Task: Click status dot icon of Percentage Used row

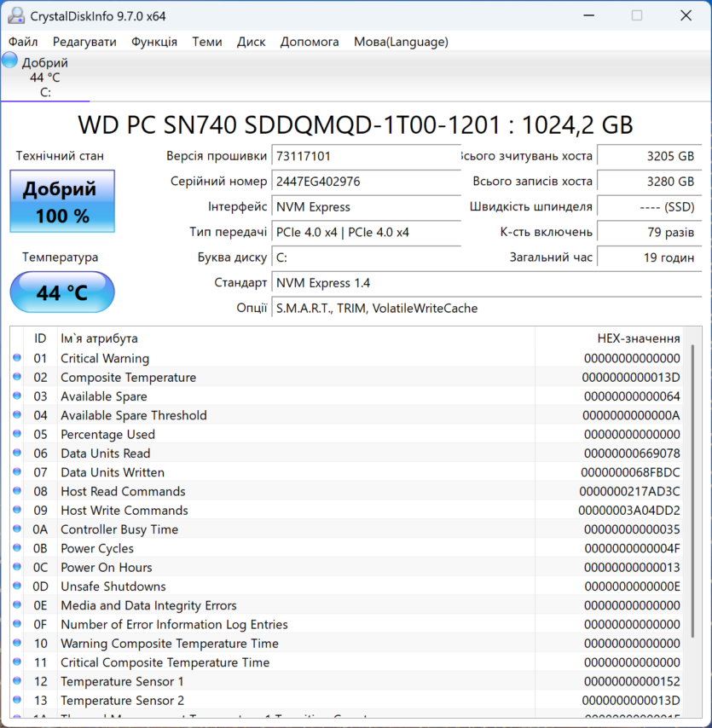Action: click(17, 434)
